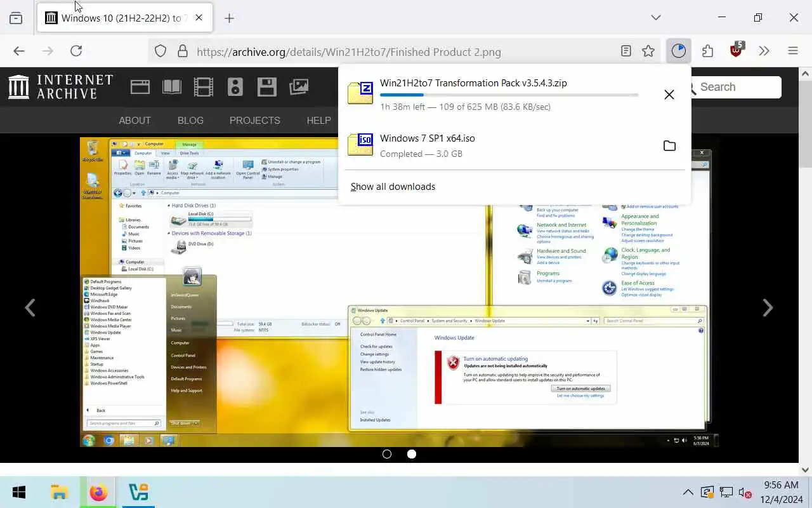Click the muted volume tray icon

745,492
